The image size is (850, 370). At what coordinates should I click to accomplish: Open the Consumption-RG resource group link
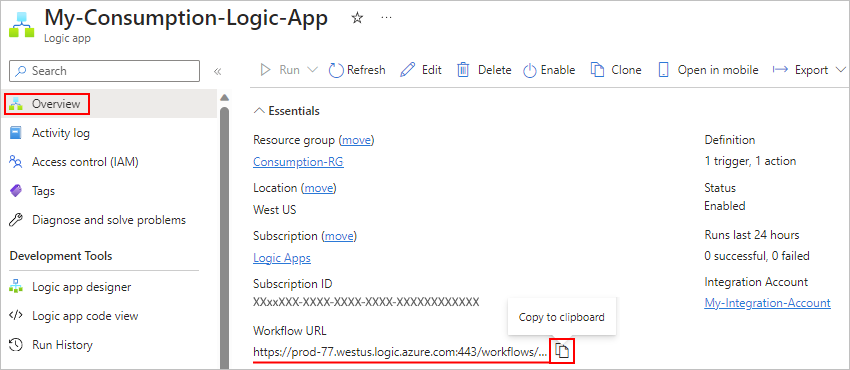(x=298, y=162)
